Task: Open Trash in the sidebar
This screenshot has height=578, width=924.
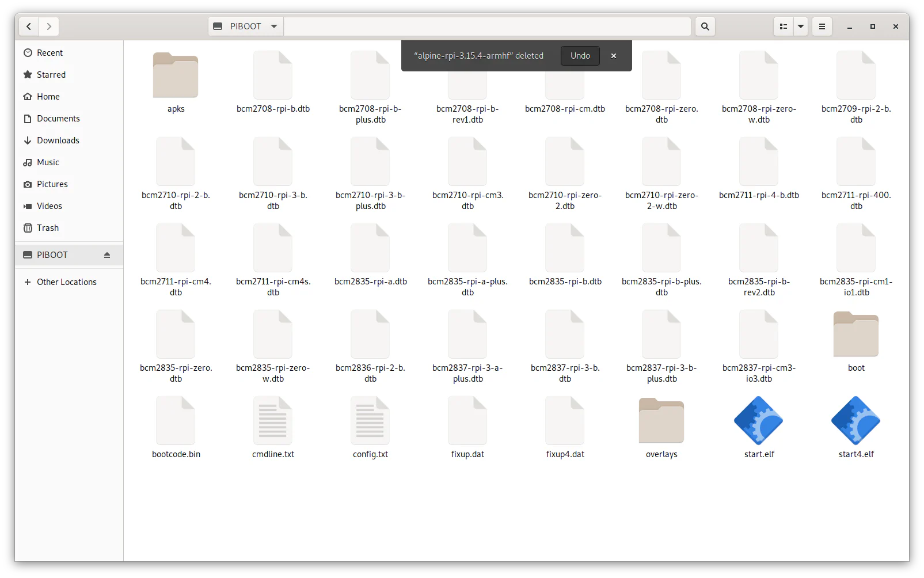Action: tap(69, 228)
